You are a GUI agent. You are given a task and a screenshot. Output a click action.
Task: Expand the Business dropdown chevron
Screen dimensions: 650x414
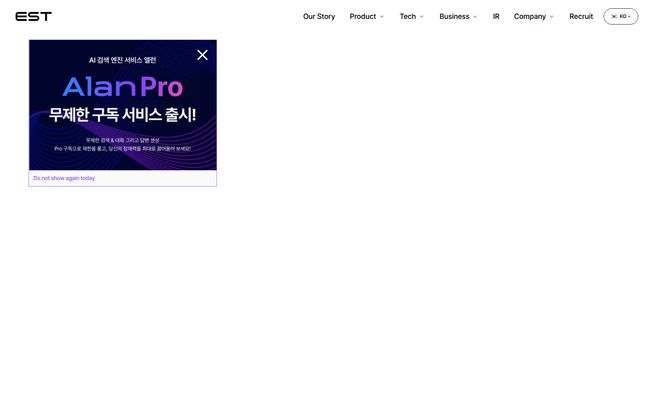point(475,17)
